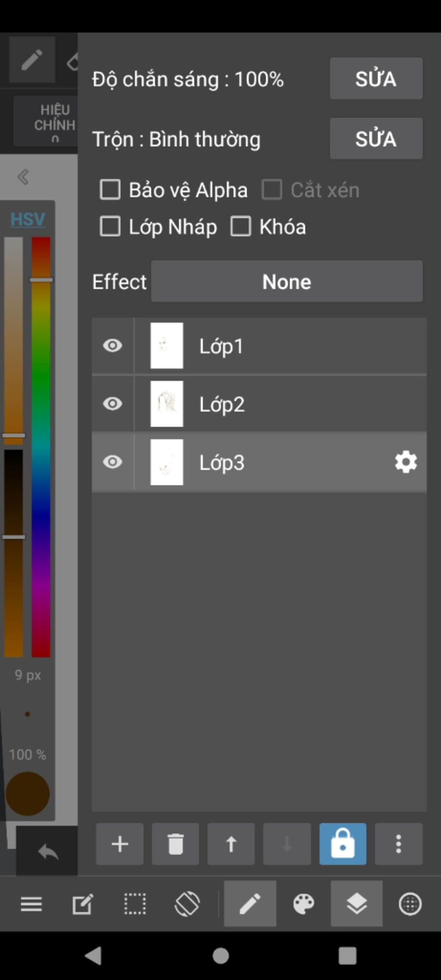Tap the undo arrow button
Screen dimensions: 441x980
click(48, 852)
